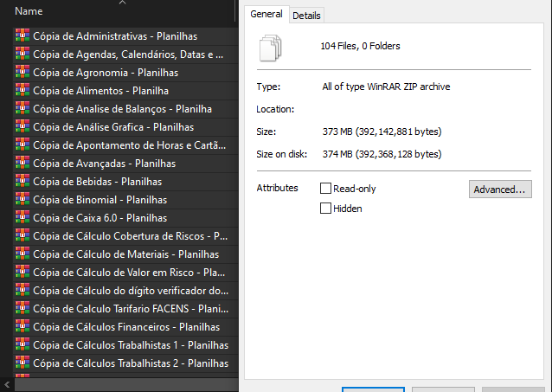Click the horizontal scrollbar track of the file list
This screenshot has width=552, height=392.
coord(125,384)
